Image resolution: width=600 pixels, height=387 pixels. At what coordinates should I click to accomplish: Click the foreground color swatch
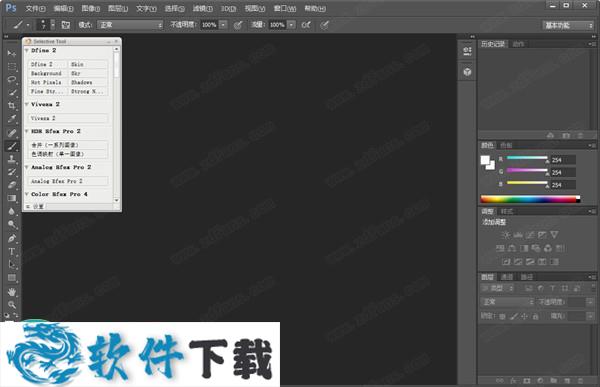point(485,160)
